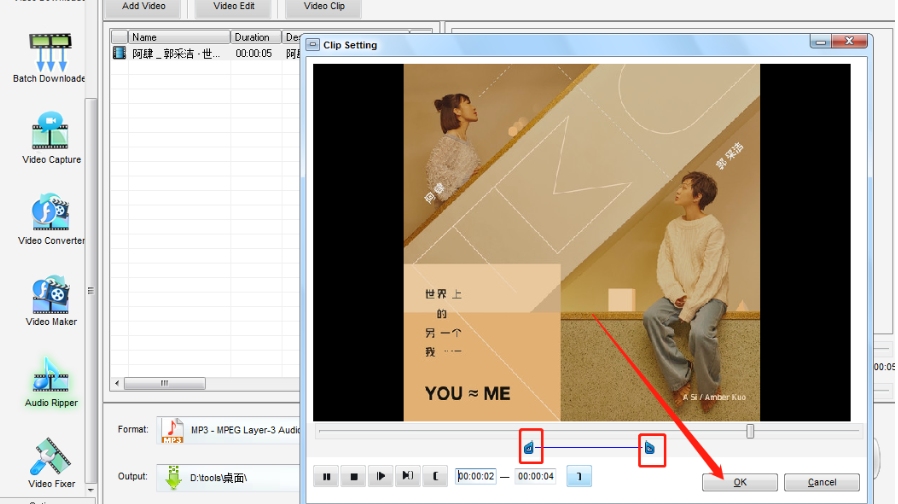Click the start time field 00:00:02
The width and height of the screenshot is (898, 504).
click(476, 477)
